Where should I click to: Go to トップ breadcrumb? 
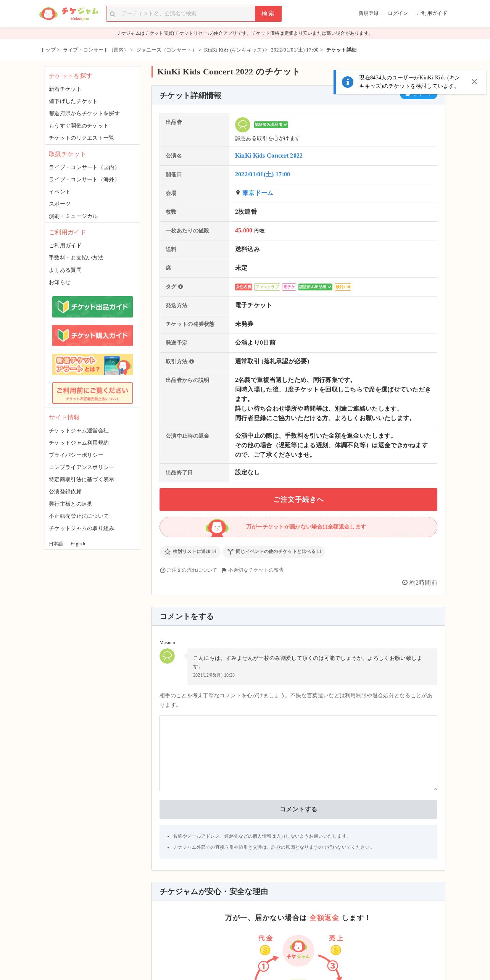[48, 50]
